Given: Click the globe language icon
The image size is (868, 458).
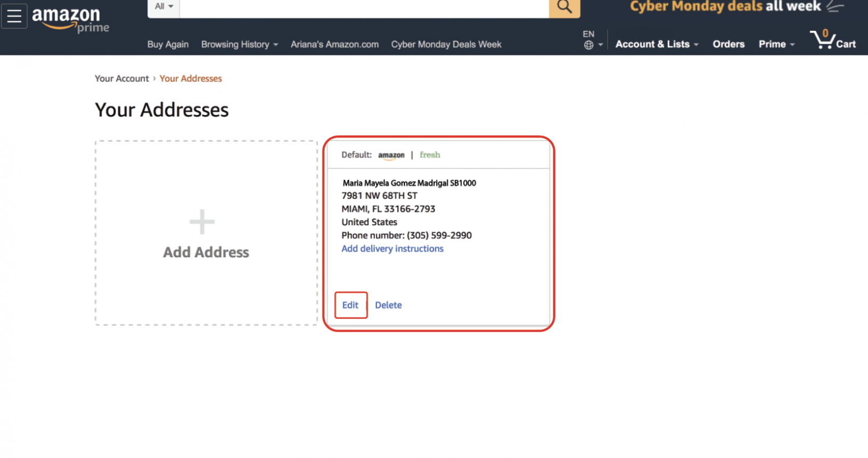Looking at the screenshot, I should pyautogui.click(x=588, y=45).
